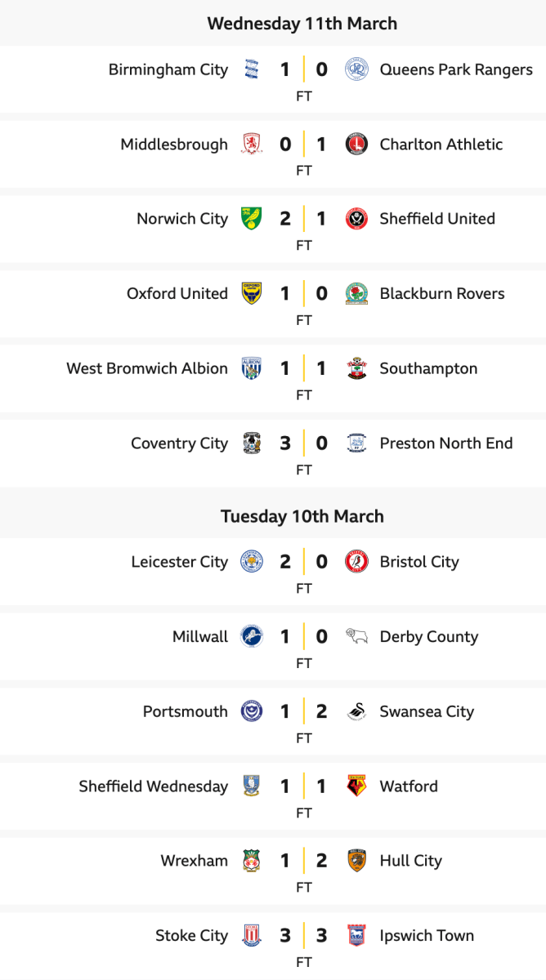Screen dimensions: 546x980
Task: Click the Watford club crest
Action: click(x=356, y=786)
